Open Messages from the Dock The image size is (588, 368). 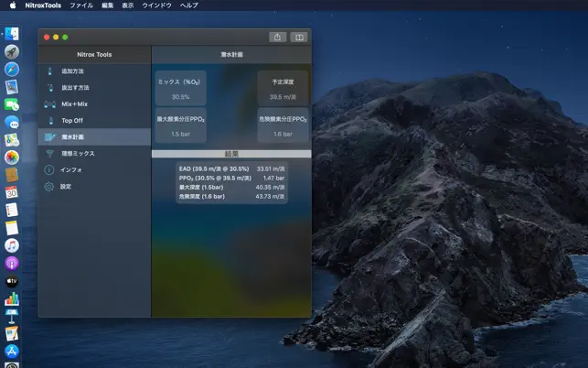pos(12,122)
